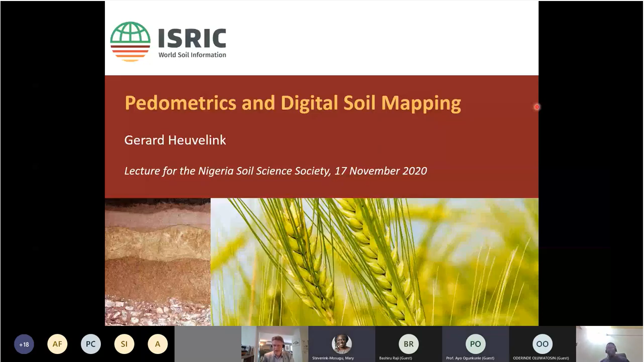Select the PC participant avatar
Image resolution: width=644 pixels, height=362 pixels.
[x=91, y=344]
